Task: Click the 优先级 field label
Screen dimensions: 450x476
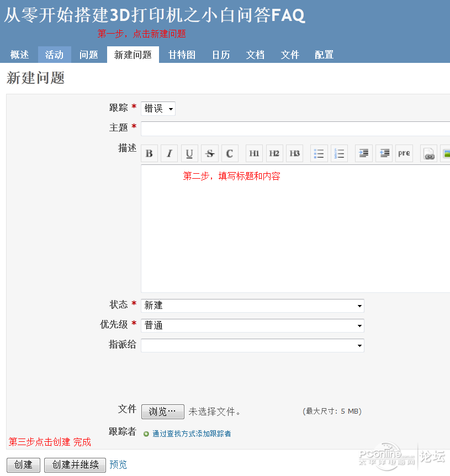Action: click(x=114, y=324)
